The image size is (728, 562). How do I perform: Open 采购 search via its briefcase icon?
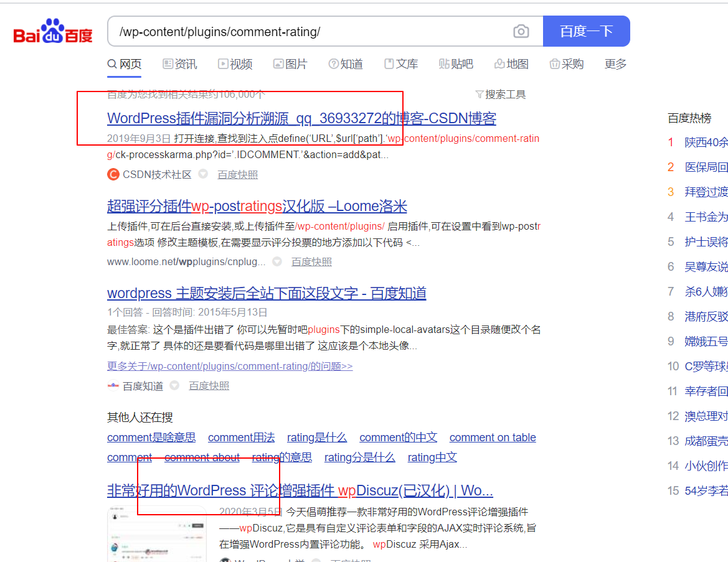[x=554, y=63]
